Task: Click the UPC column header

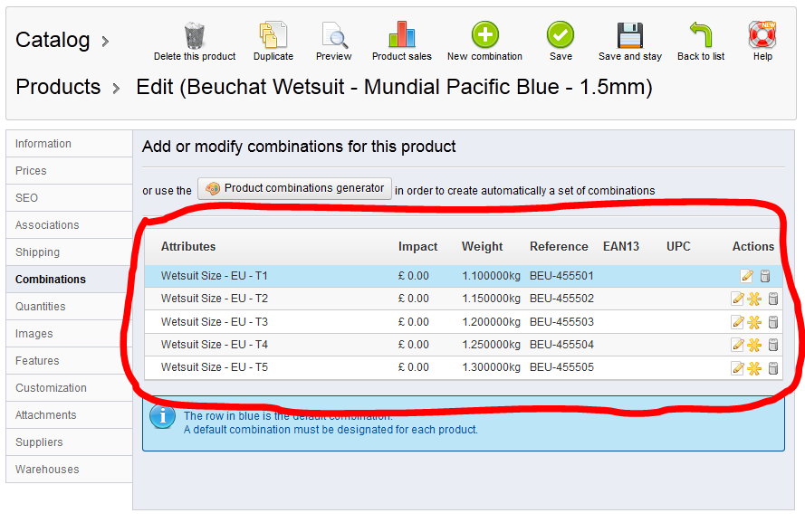Action: [x=678, y=247]
